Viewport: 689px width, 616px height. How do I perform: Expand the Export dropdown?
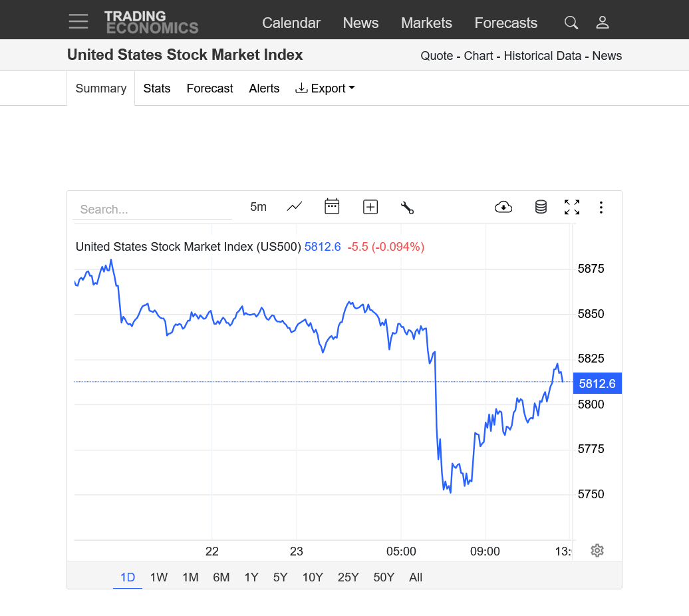click(325, 88)
